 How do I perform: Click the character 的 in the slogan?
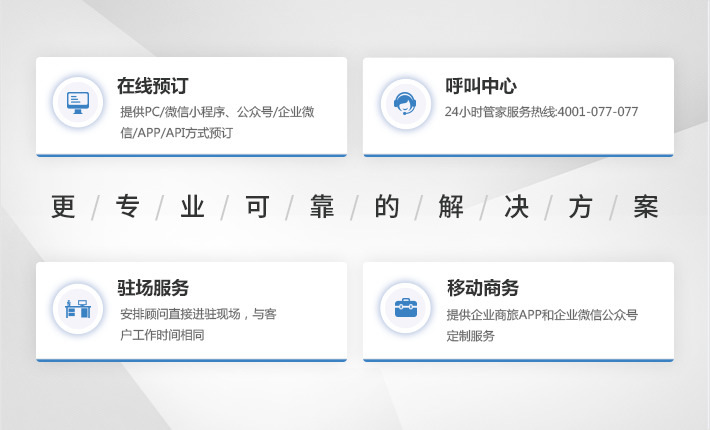pos(387,206)
